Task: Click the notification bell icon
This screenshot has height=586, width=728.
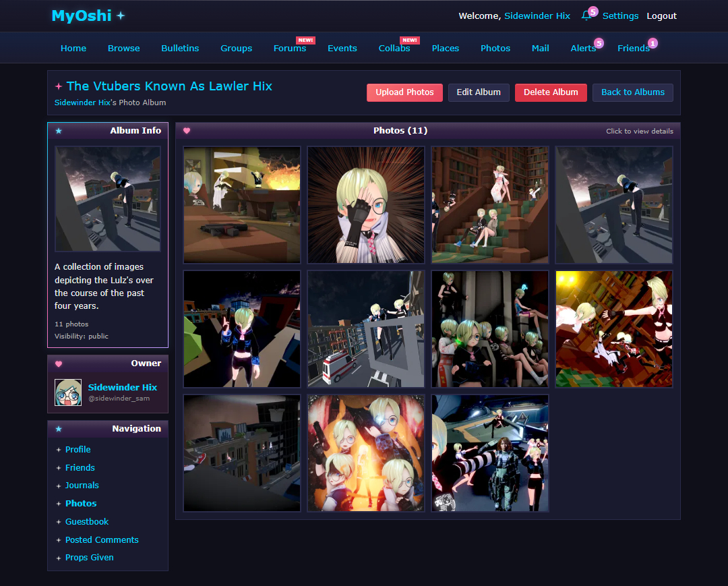Action: [586, 16]
